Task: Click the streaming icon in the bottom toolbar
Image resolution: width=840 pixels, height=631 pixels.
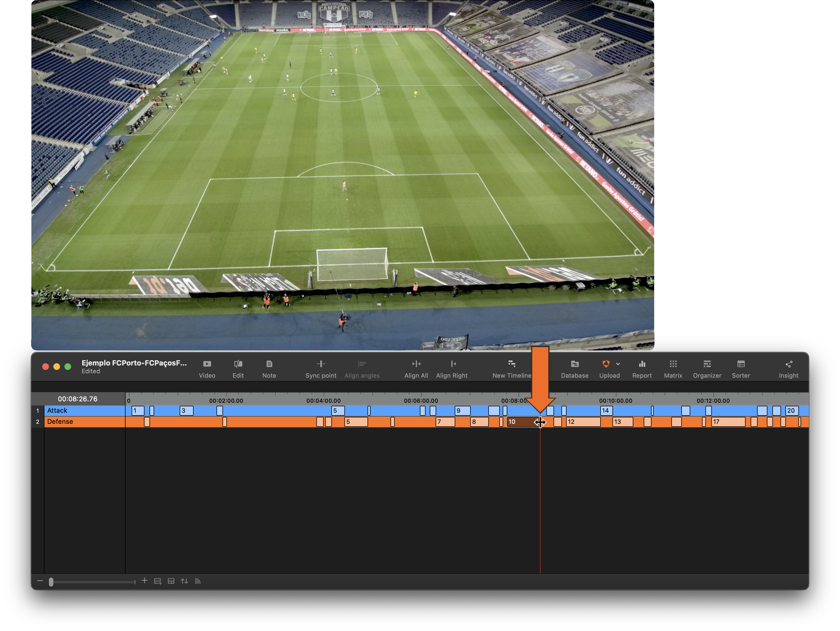Action: [198, 581]
